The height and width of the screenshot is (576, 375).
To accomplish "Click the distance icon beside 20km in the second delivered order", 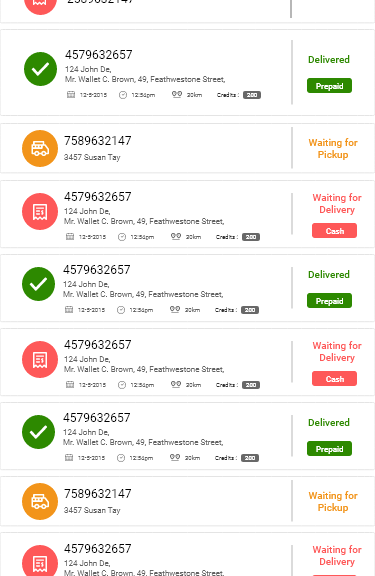I will [x=175, y=309].
